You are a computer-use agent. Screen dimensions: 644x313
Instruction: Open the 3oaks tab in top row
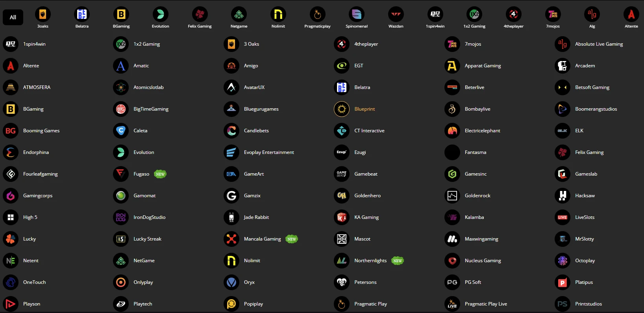pyautogui.click(x=43, y=18)
